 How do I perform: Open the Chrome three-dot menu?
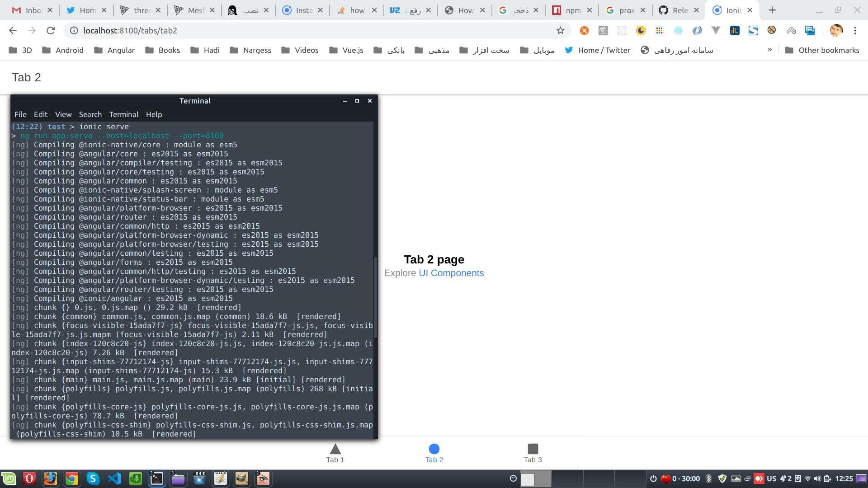click(855, 30)
